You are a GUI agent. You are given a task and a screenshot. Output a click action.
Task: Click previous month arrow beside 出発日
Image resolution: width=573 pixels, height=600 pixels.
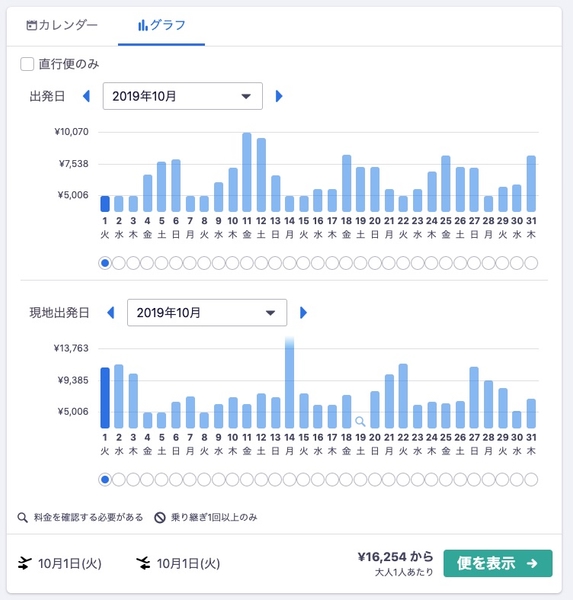(87, 96)
